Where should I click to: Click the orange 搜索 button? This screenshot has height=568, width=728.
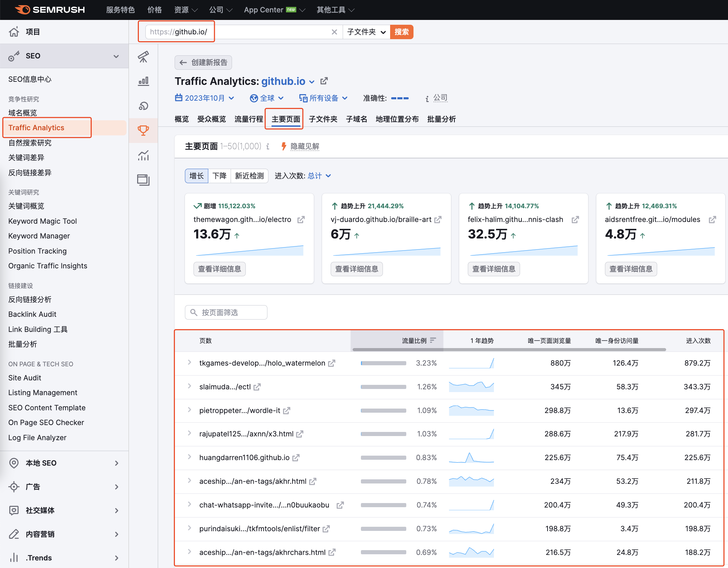tap(401, 32)
